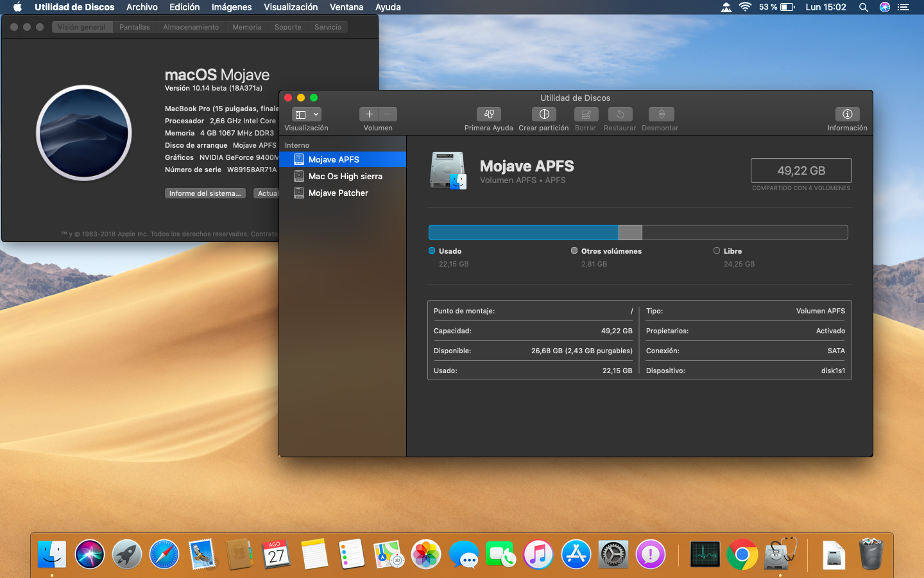The image size is (924, 578).
Task: Switch to Pantallas tab in About window
Action: (x=135, y=27)
